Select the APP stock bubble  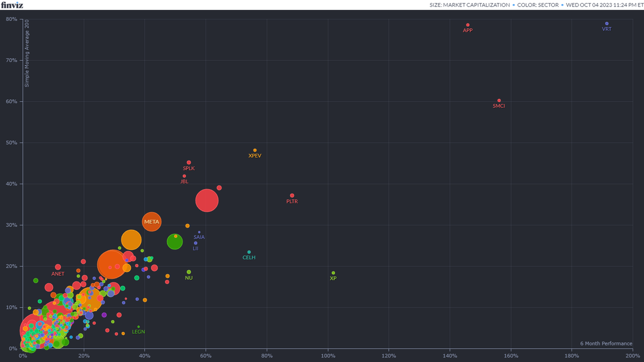click(x=468, y=24)
